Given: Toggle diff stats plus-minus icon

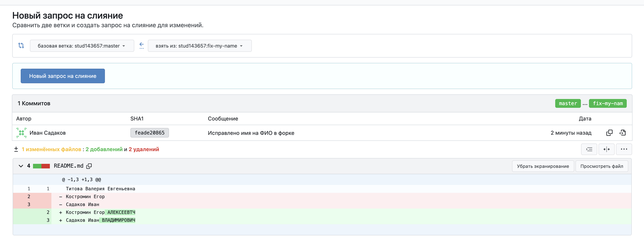Looking at the screenshot, I should pyautogui.click(x=16, y=149).
